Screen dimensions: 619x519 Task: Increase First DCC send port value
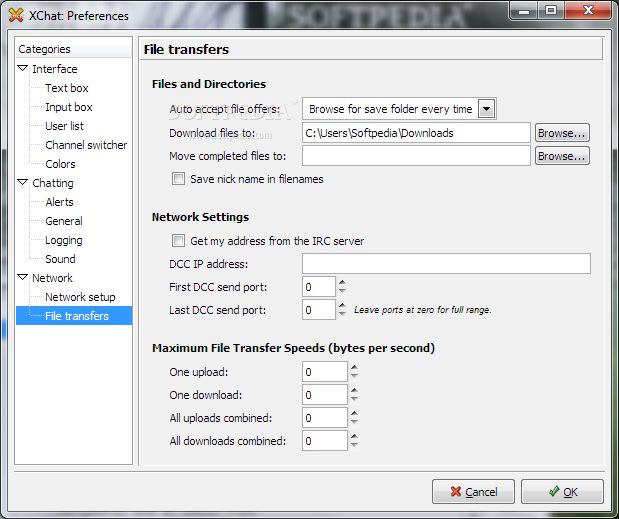coord(342,282)
